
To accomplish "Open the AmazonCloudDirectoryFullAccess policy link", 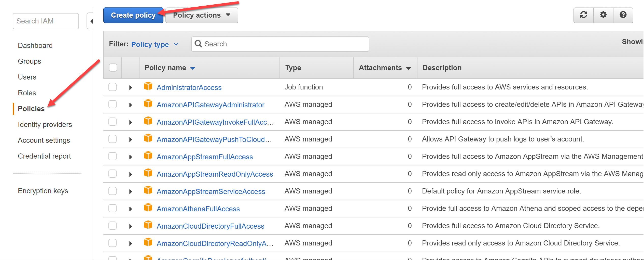I will pos(211,226).
